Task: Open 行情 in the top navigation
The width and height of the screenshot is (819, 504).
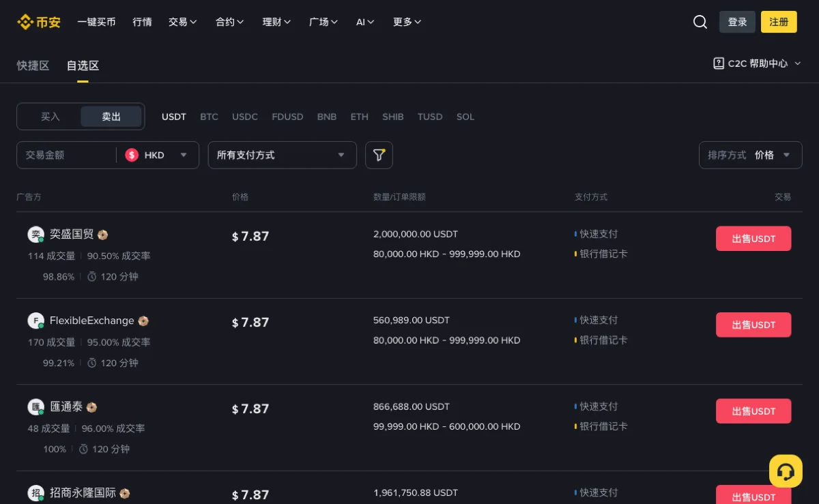Action: (x=142, y=22)
